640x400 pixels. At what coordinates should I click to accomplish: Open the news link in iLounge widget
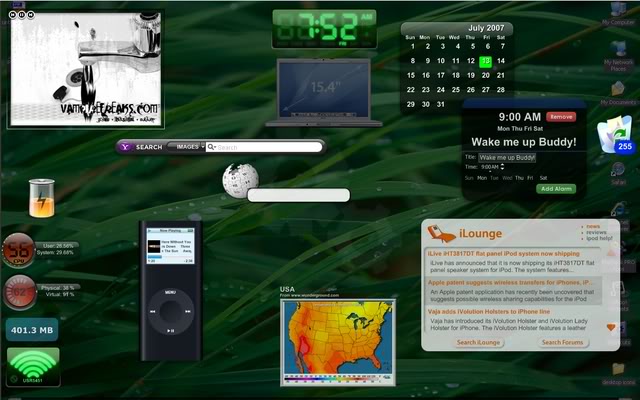click(593, 226)
